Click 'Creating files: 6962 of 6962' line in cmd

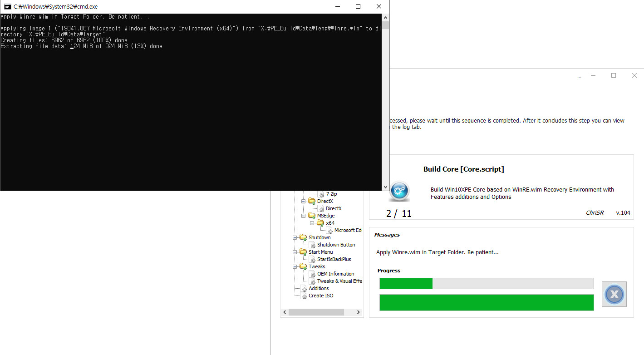pos(64,40)
